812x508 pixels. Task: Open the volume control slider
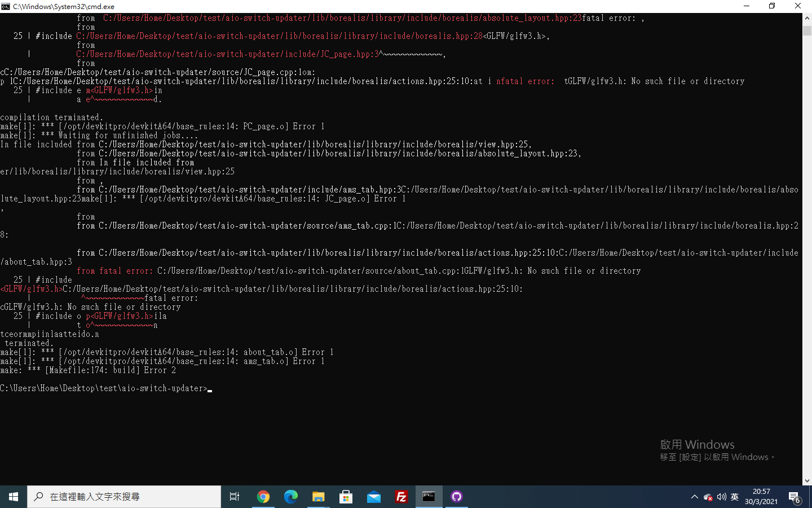pyautogui.click(x=721, y=497)
